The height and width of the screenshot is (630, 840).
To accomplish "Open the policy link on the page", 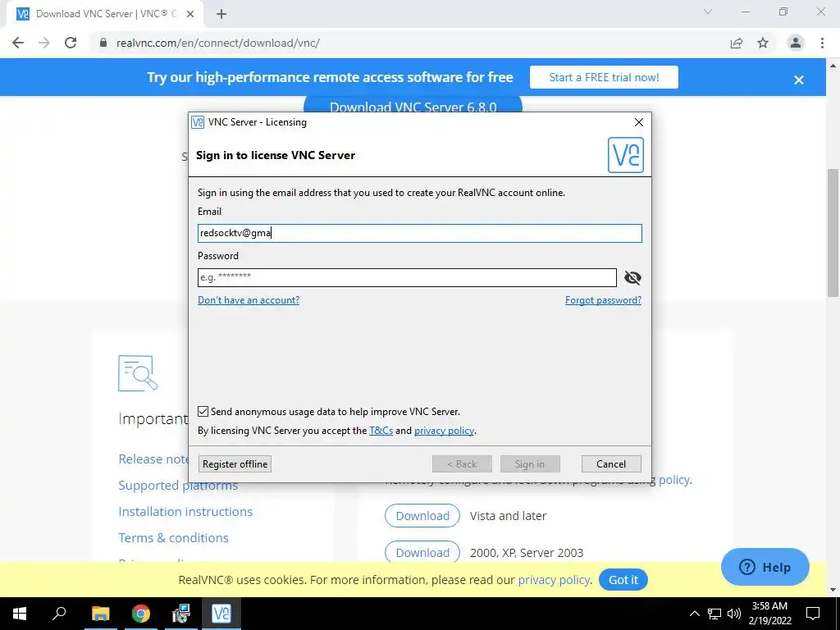I will point(674,479).
